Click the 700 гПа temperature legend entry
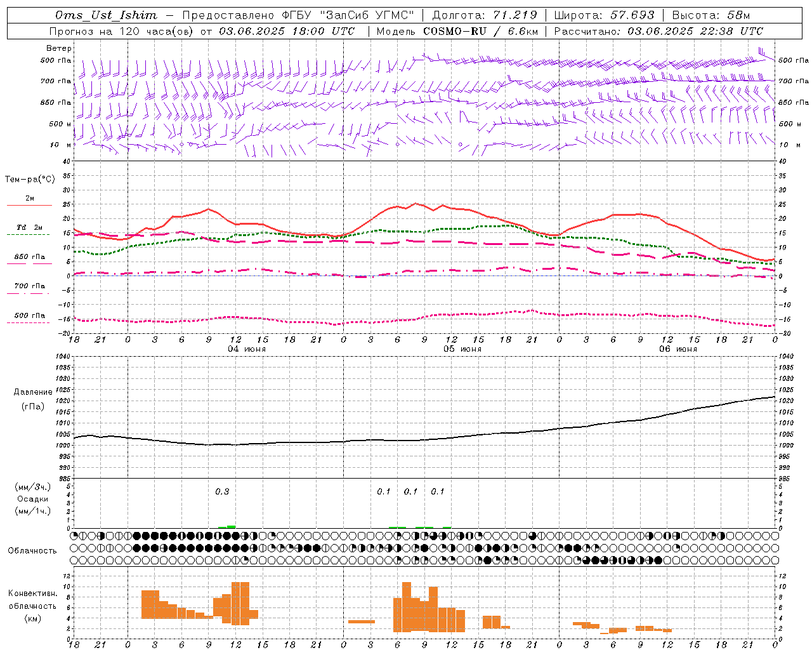 pyautogui.click(x=30, y=286)
